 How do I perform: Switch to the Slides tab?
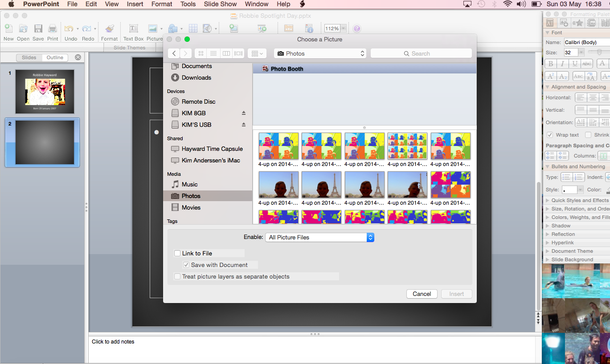click(x=29, y=57)
